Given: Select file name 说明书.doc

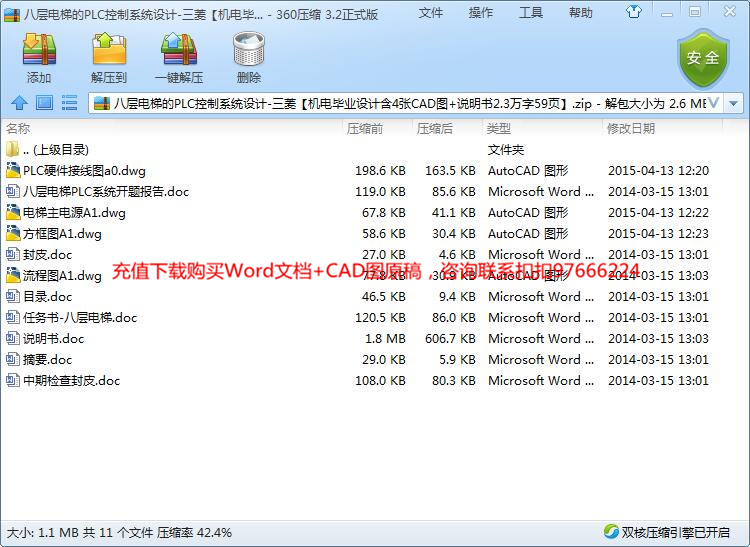Looking at the screenshot, I should pyautogui.click(x=54, y=339).
